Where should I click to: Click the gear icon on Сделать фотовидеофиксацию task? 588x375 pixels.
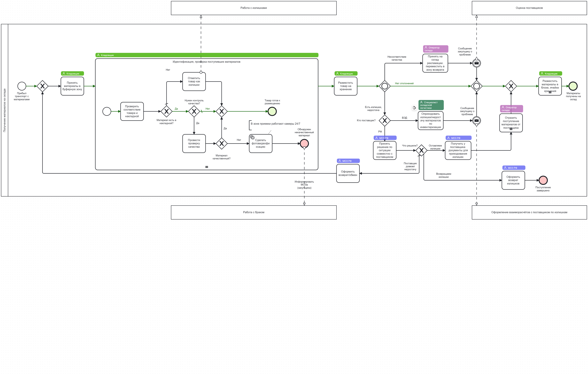pos(252,137)
